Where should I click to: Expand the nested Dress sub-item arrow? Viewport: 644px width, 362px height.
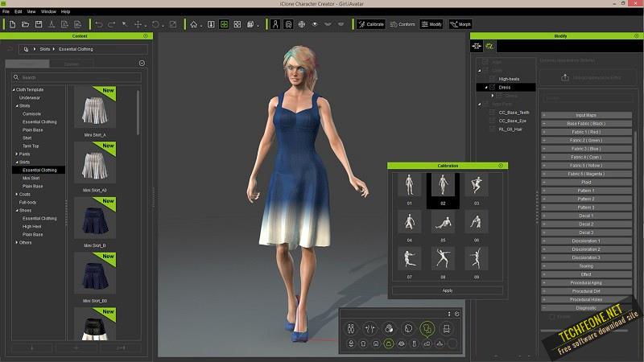pos(493,96)
